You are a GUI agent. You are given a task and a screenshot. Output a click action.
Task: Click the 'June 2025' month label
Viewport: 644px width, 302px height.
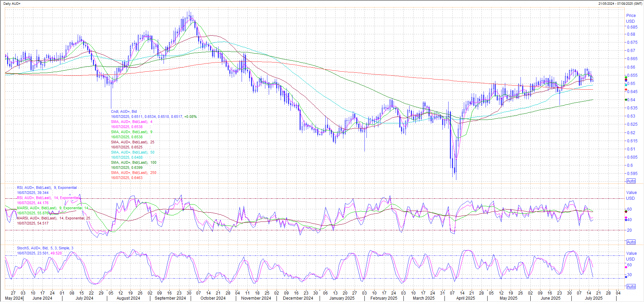[550, 298]
